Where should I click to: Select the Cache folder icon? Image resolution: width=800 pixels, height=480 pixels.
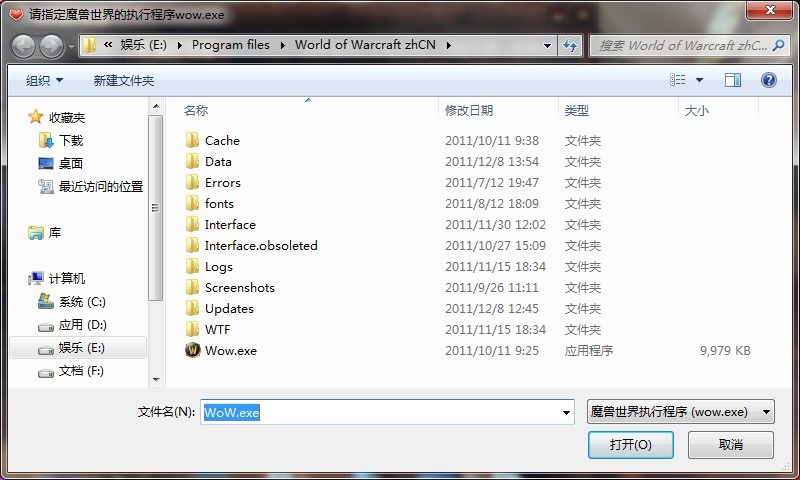[x=192, y=140]
